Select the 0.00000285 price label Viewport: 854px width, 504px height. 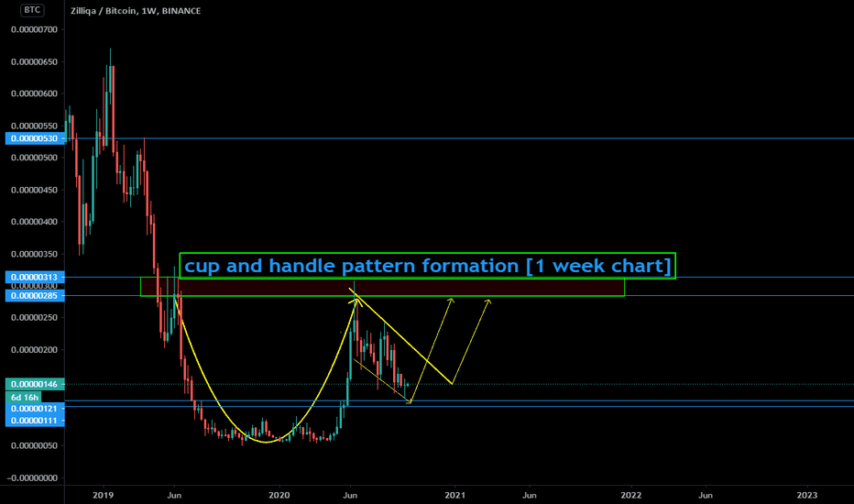click(x=35, y=296)
